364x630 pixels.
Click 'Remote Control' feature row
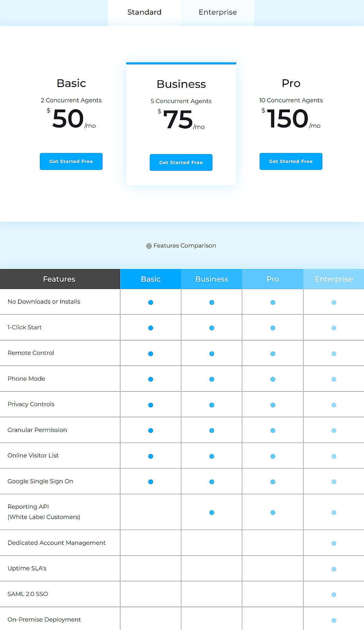(x=182, y=353)
